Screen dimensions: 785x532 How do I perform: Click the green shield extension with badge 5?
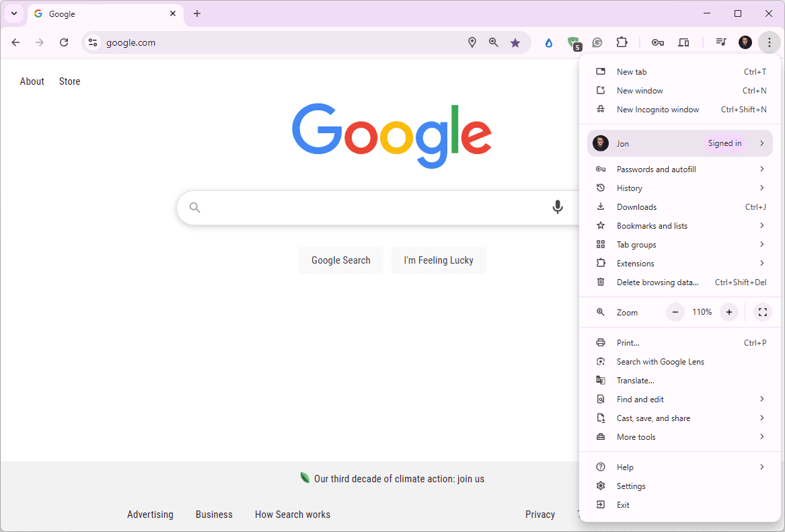pos(573,43)
